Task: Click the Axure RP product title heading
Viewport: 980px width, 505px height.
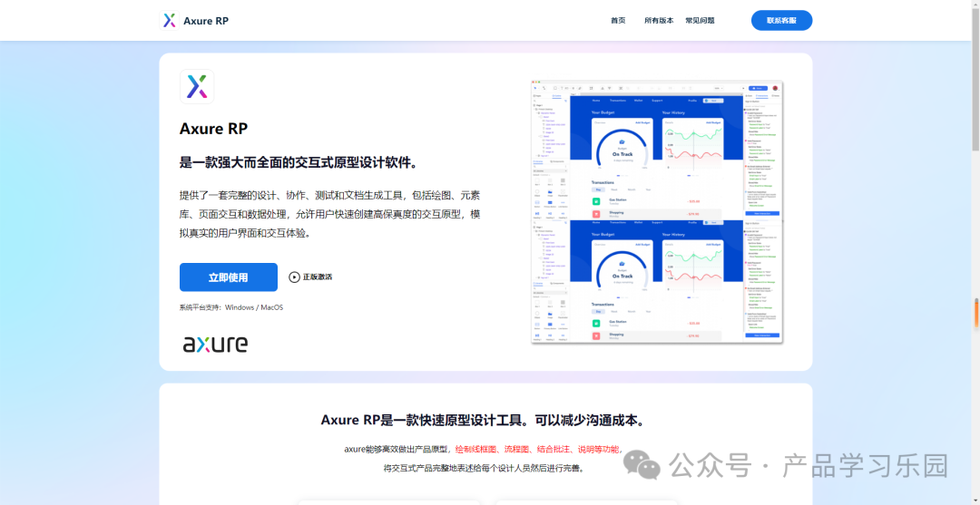Action: tap(214, 130)
